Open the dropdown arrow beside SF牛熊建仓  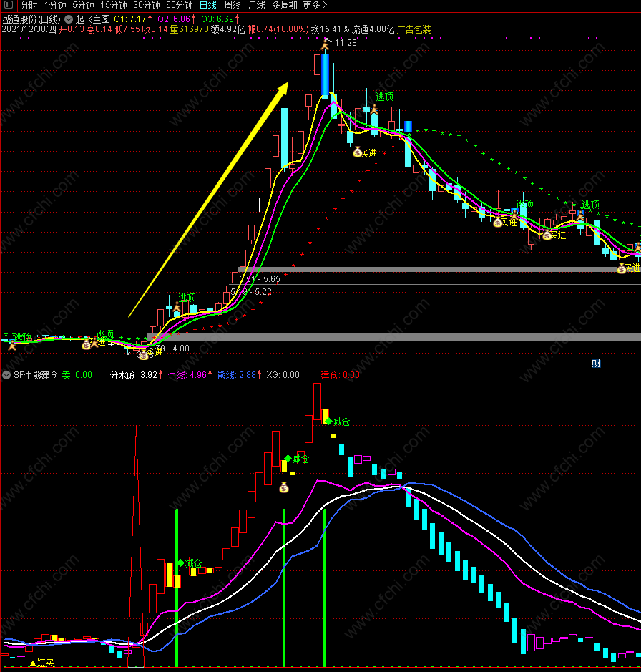6,375
